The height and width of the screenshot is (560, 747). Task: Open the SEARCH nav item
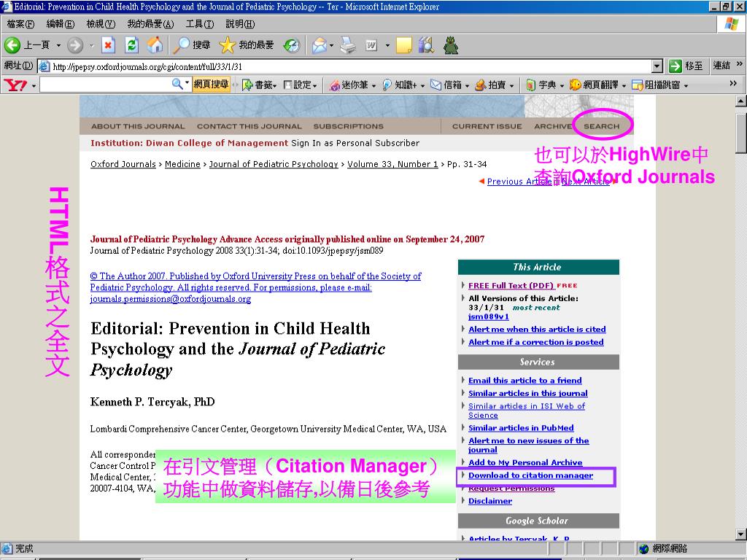pyautogui.click(x=602, y=126)
